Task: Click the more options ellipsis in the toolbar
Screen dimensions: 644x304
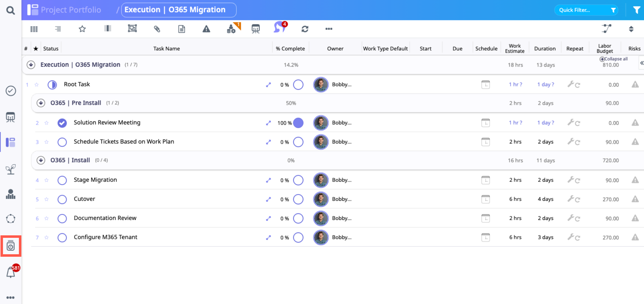Action: point(329,29)
